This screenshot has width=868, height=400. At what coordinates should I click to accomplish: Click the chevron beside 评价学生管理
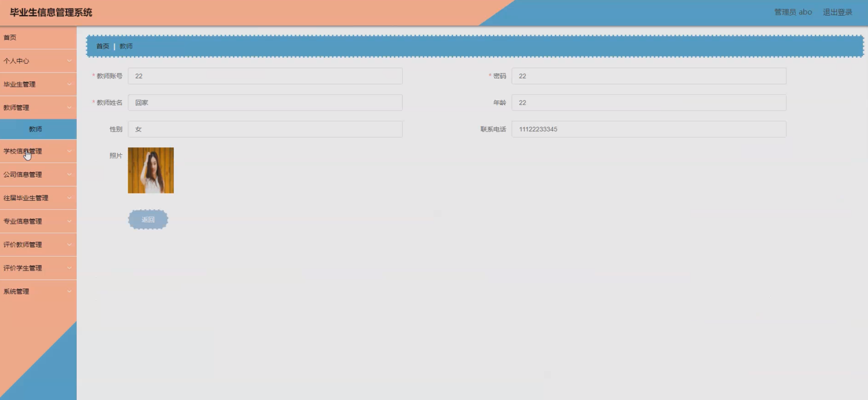(69, 268)
